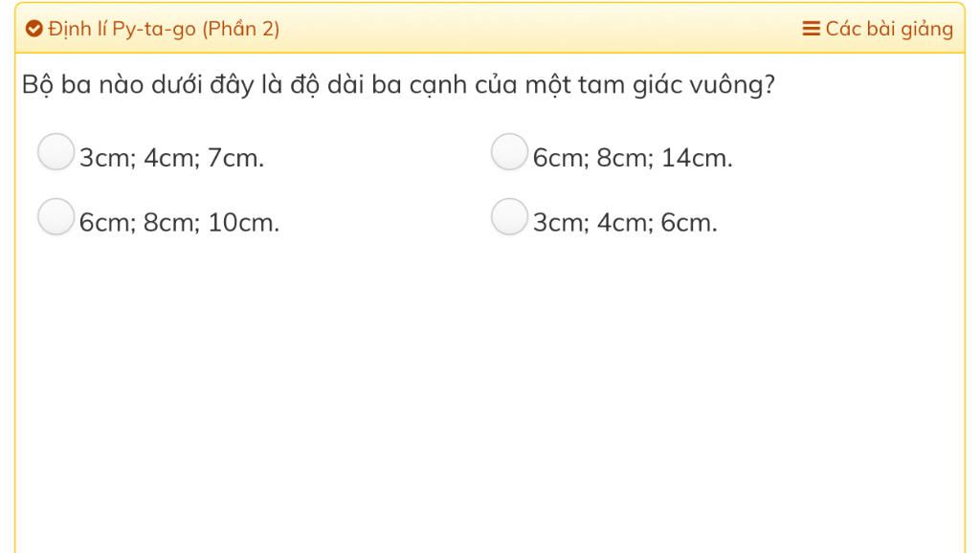Click the hamburger list icon in header
Viewport: 980px width, 553px height.
[x=811, y=30]
